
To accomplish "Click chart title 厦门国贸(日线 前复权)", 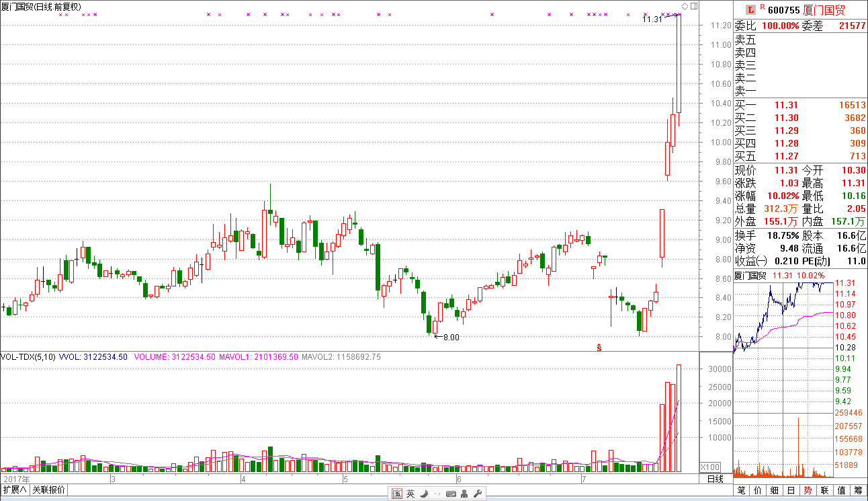I will pos(42,7).
